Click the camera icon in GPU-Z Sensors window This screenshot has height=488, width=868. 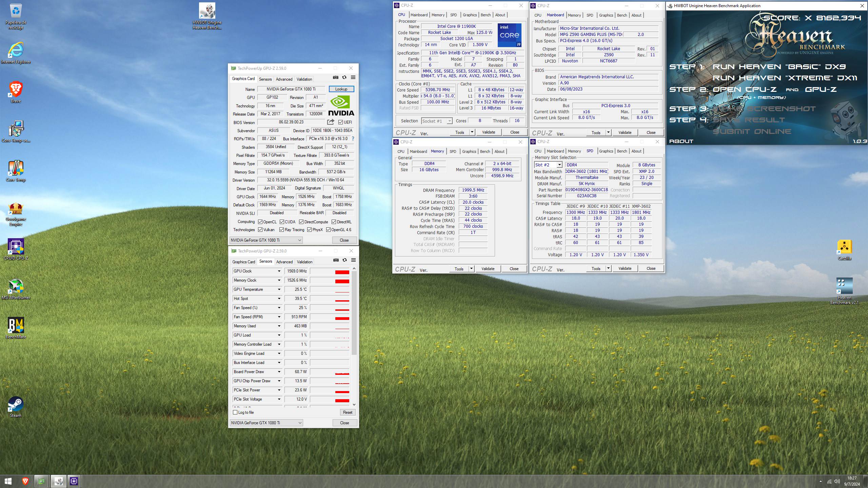pos(336,260)
